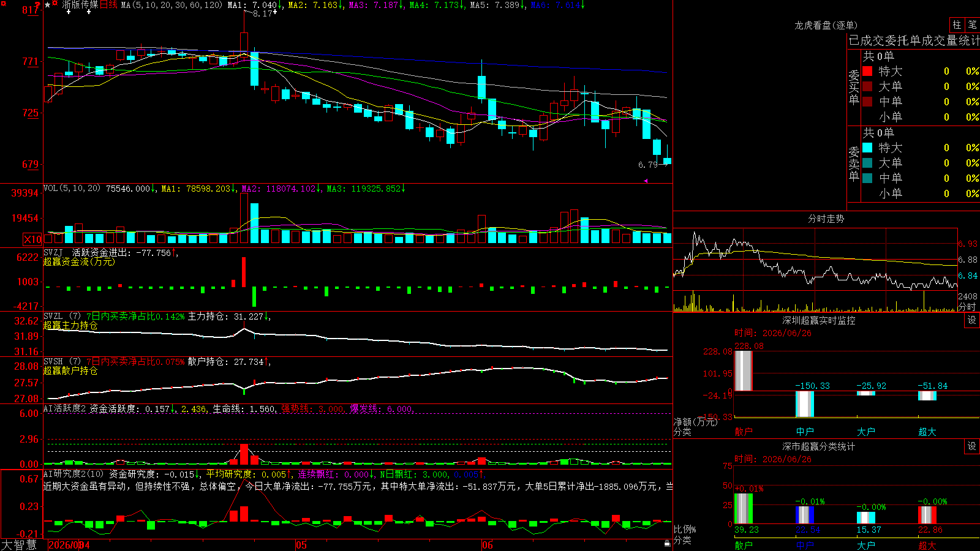Click the 连续飘红: 0.000 label

334,474
